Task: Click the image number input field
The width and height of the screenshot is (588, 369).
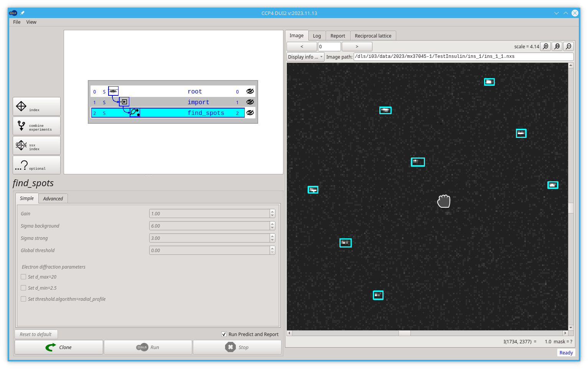Action: 329,46
